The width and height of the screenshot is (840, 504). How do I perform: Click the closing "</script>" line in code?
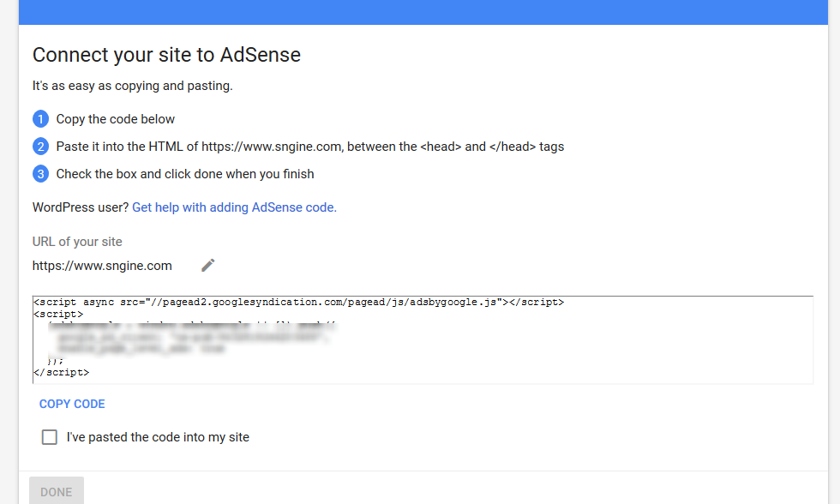coord(62,372)
